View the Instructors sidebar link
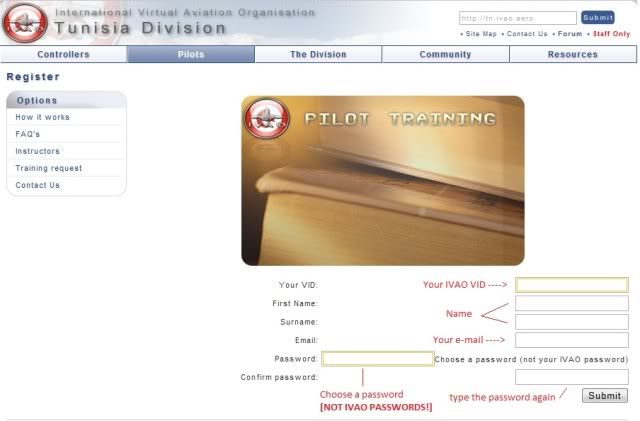 click(x=38, y=151)
